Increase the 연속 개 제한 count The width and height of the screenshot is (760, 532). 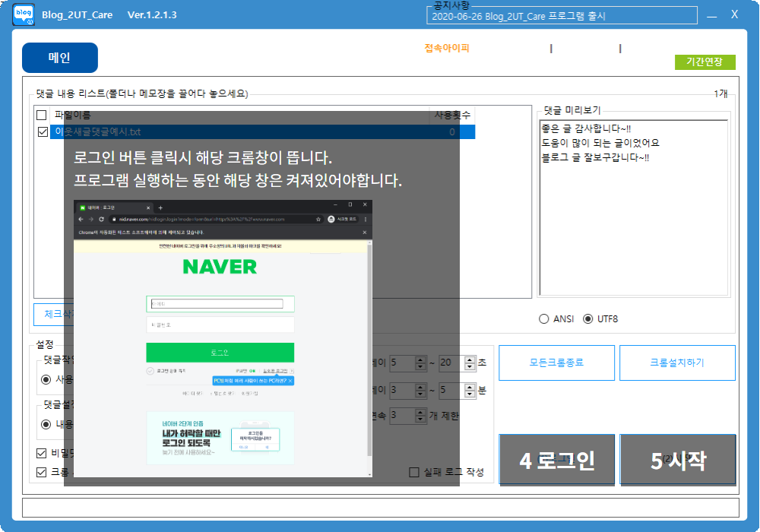(x=420, y=412)
